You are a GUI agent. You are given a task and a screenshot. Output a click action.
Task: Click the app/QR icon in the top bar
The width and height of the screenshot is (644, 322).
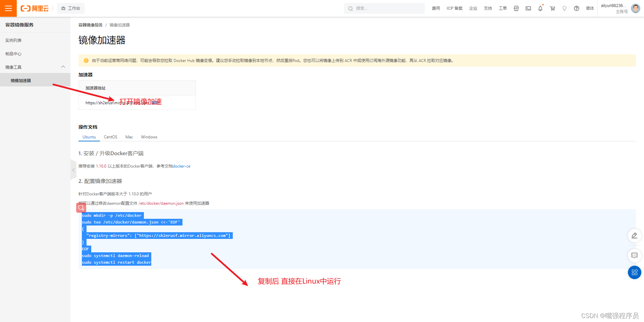(516, 8)
